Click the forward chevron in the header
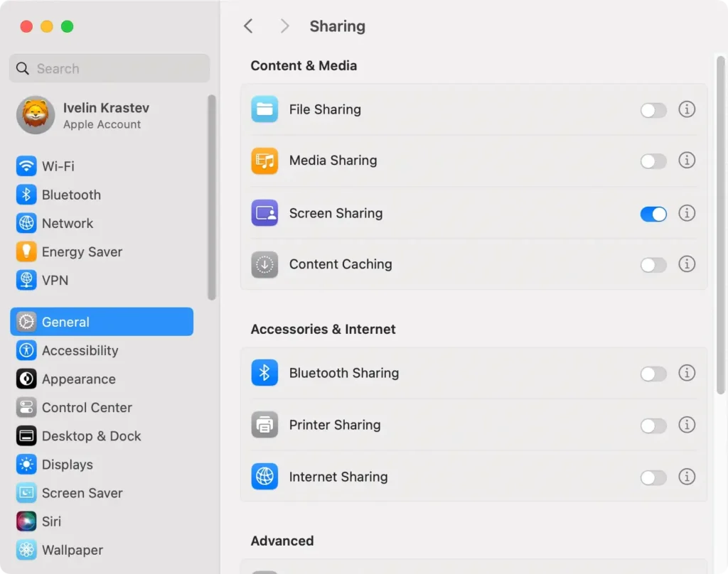Screen dimensions: 728x574 pyautogui.click(x=284, y=26)
